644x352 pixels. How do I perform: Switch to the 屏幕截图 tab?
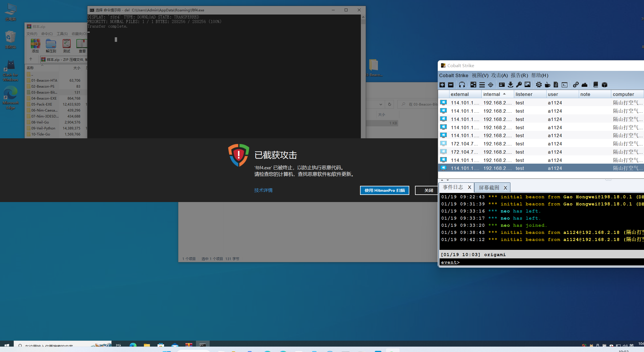pos(489,188)
